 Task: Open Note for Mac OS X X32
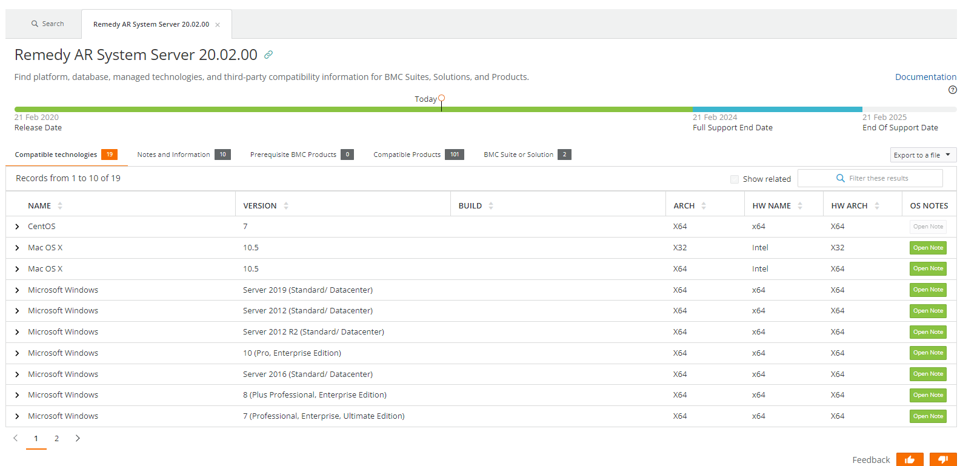tap(927, 248)
